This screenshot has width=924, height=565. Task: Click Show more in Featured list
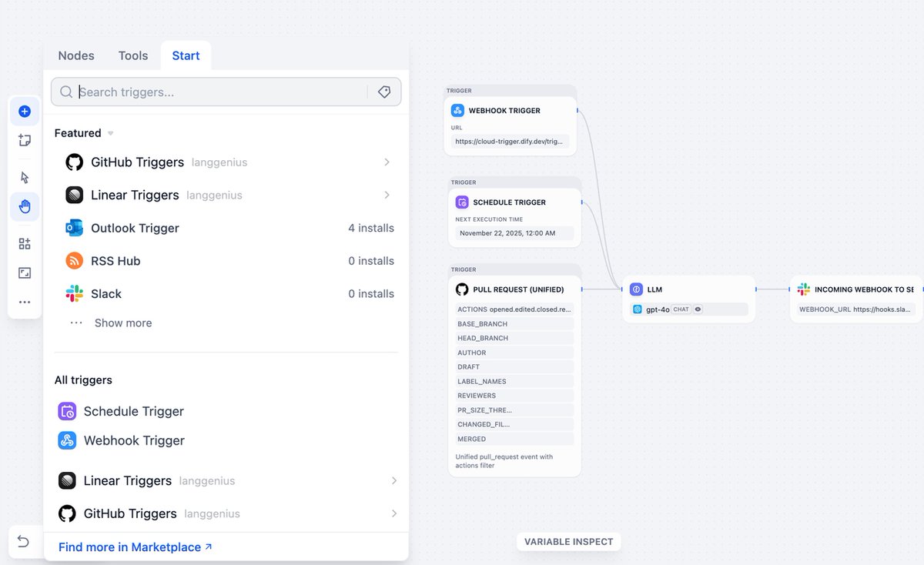[123, 323]
